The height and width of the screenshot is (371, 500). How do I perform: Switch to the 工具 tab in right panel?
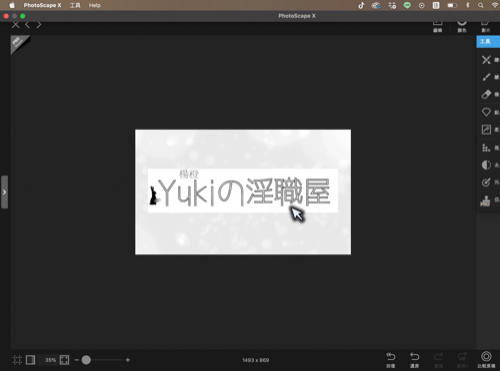click(488, 41)
